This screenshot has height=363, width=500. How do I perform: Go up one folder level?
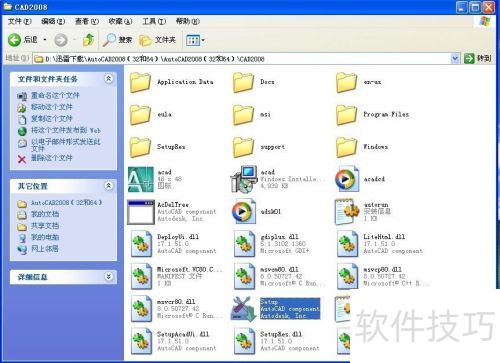[x=88, y=40]
